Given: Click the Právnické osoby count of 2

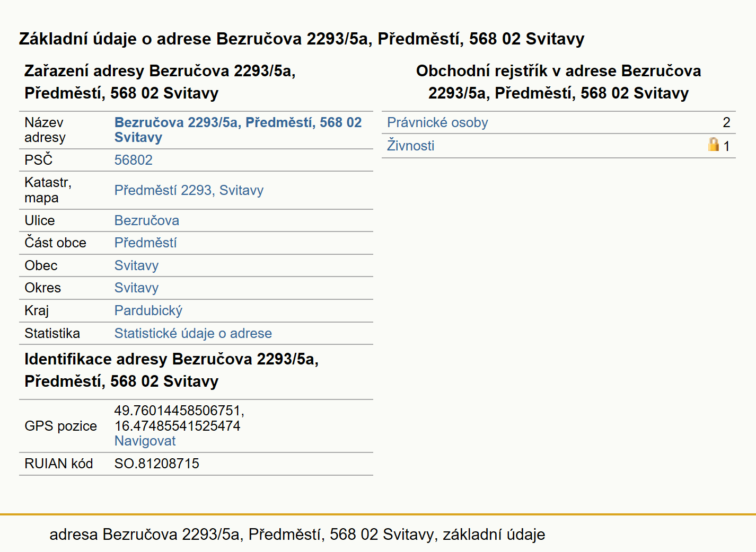Looking at the screenshot, I should click(x=726, y=122).
